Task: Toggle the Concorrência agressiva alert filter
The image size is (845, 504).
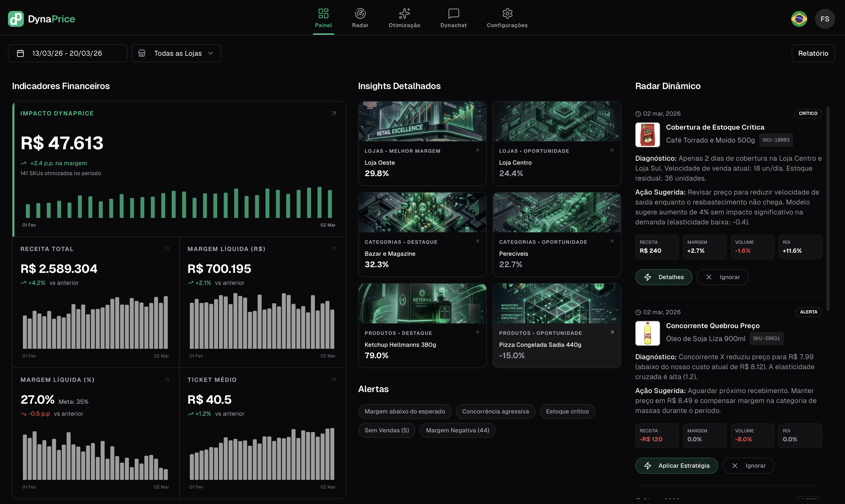Action: click(495, 411)
